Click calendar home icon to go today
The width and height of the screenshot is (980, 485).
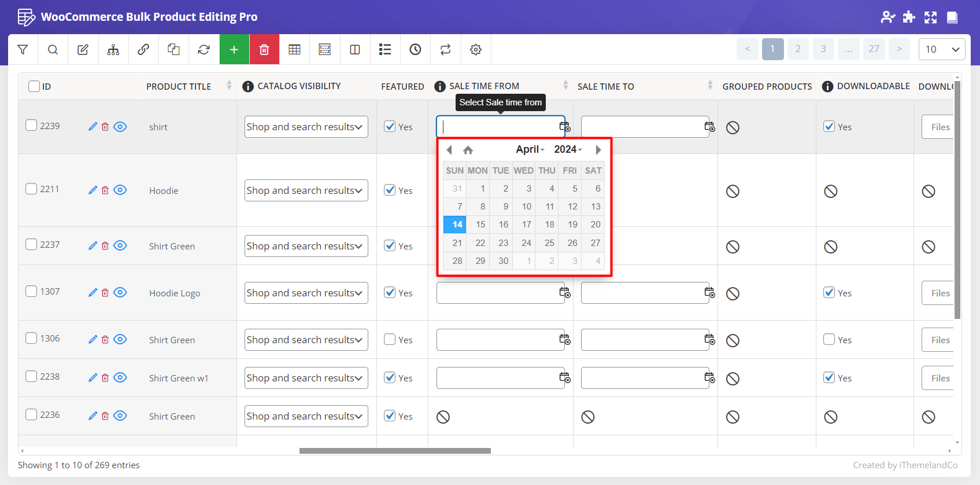point(468,150)
